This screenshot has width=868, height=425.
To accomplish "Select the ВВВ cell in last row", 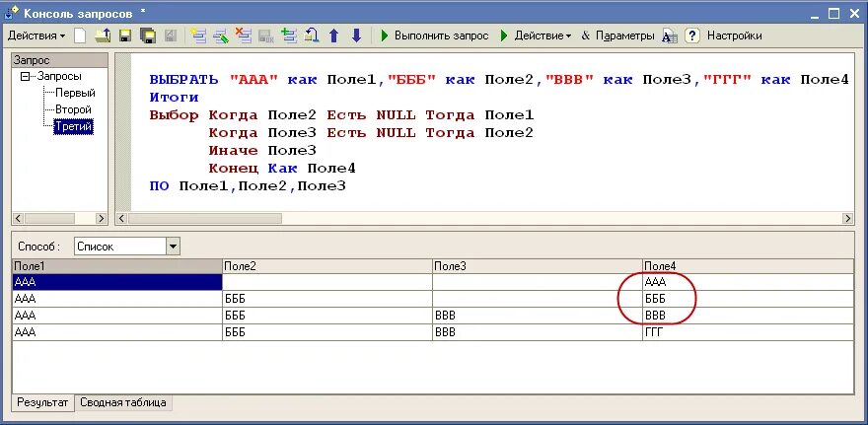I will [x=538, y=332].
